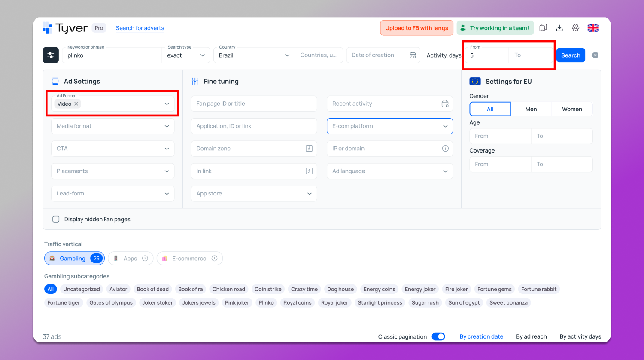Select Men gender option
The image size is (644, 360).
[x=531, y=109]
